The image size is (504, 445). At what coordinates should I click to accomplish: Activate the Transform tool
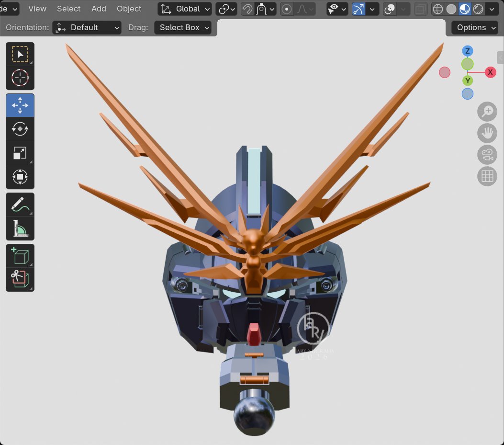(x=20, y=177)
